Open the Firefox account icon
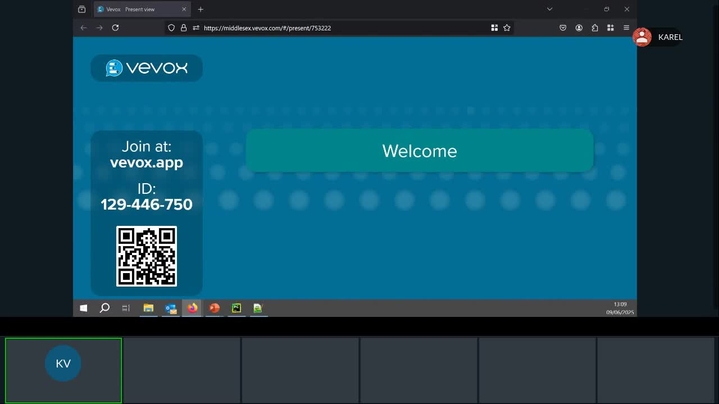 click(x=579, y=28)
